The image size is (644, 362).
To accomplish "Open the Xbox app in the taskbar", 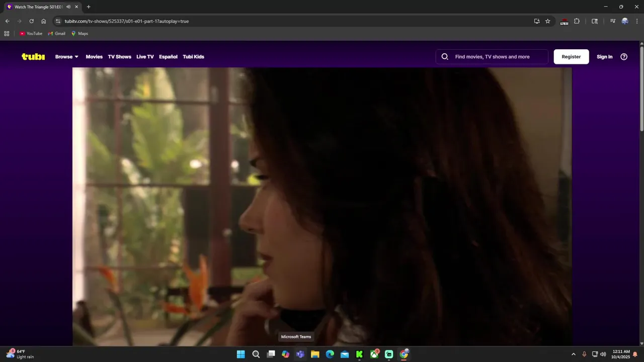I will pos(374,354).
